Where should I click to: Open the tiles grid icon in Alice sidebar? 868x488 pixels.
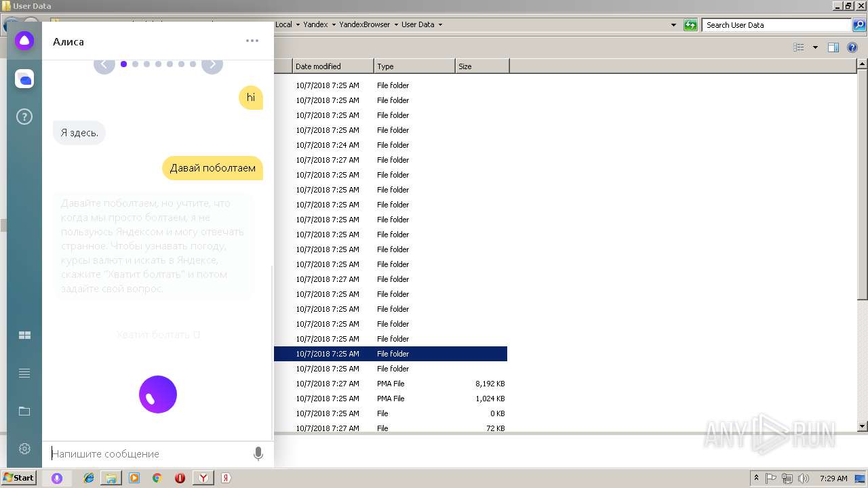[x=24, y=335]
